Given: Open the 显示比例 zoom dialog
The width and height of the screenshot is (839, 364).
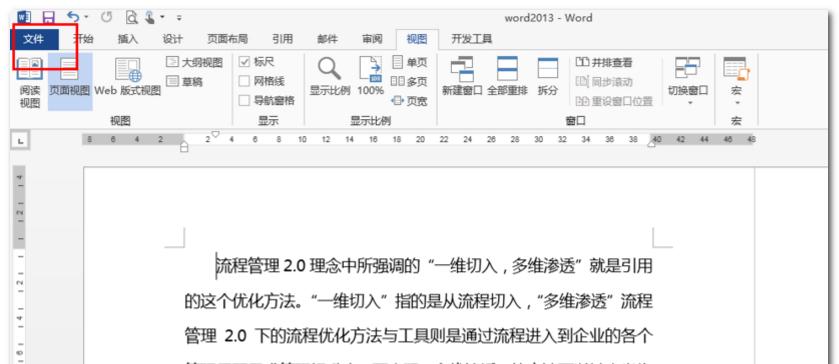Looking at the screenshot, I should 330,77.
